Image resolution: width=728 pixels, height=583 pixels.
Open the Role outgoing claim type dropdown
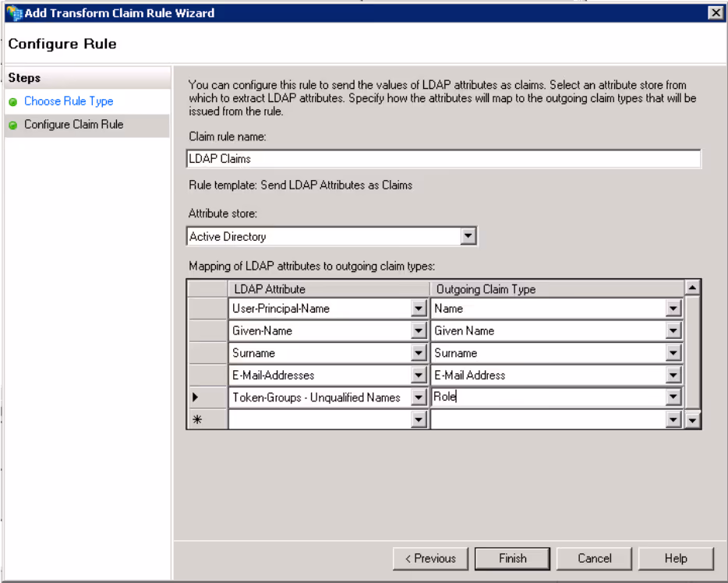click(x=673, y=397)
